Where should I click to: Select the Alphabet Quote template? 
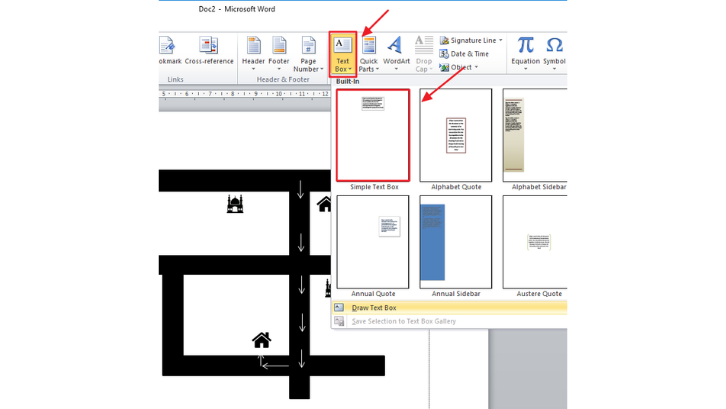coord(456,135)
